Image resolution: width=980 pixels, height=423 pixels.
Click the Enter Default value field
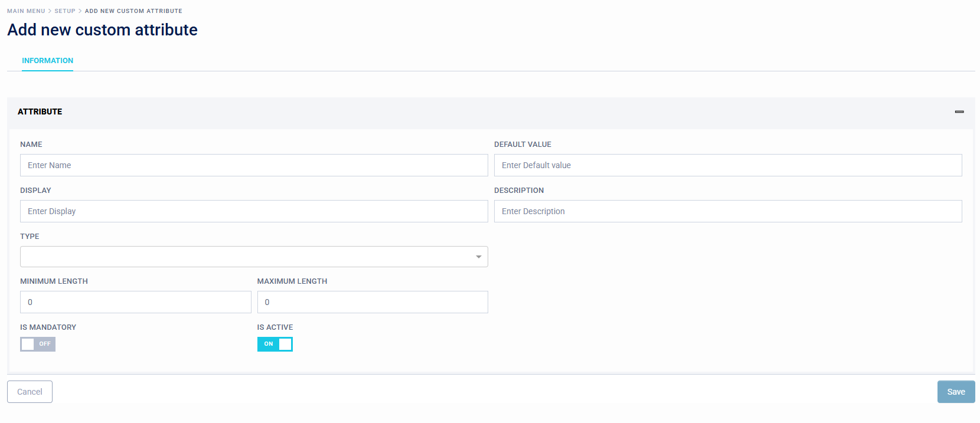coord(727,165)
